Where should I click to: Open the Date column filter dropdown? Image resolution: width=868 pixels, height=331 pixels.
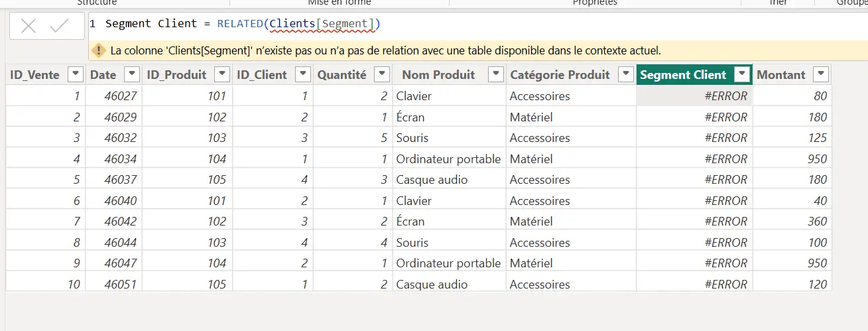tap(132, 75)
